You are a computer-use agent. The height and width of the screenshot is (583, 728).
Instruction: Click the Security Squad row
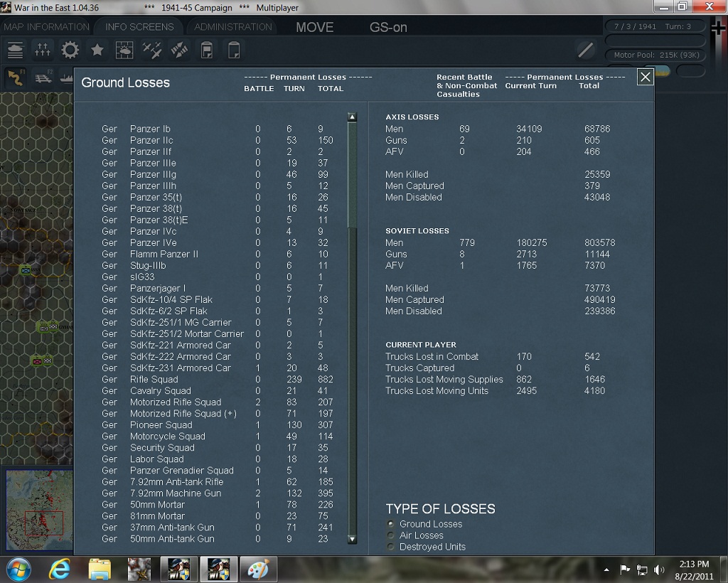click(x=218, y=447)
